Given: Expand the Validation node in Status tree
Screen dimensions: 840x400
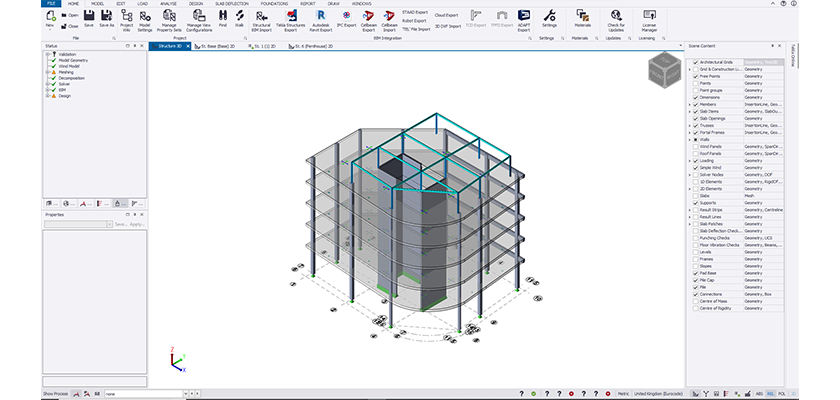Looking at the screenshot, I should (47, 54).
